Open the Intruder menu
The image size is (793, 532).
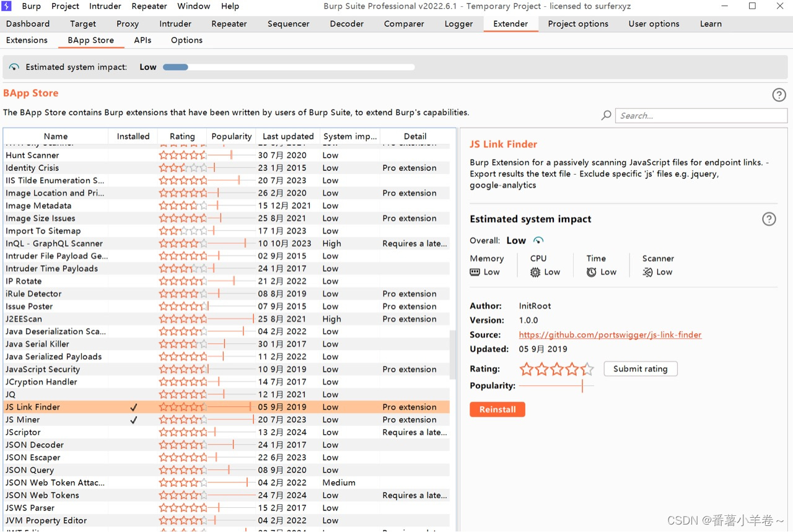point(105,6)
